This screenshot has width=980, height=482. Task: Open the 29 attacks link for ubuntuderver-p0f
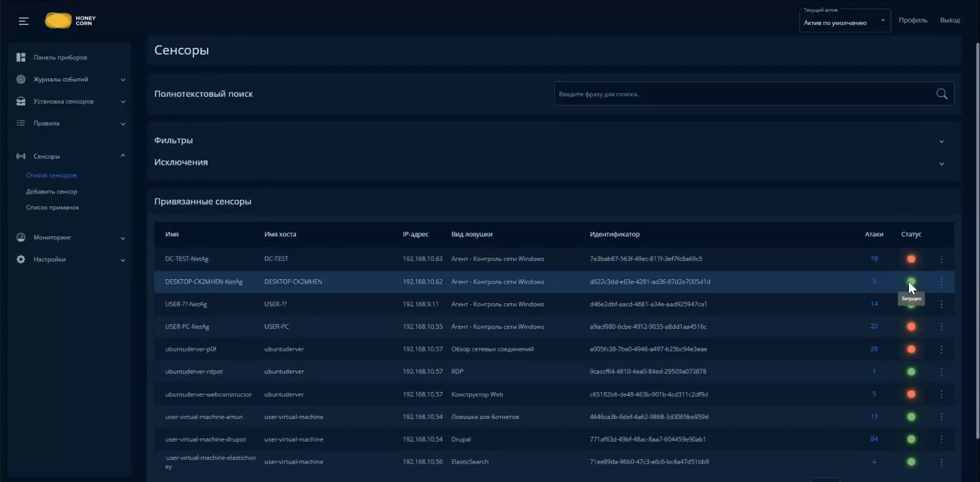click(x=874, y=349)
